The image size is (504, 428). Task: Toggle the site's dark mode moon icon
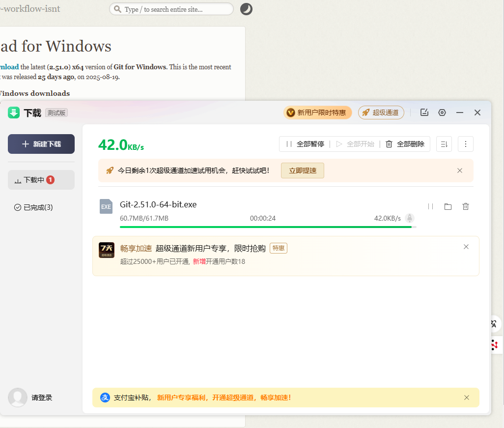tap(246, 9)
